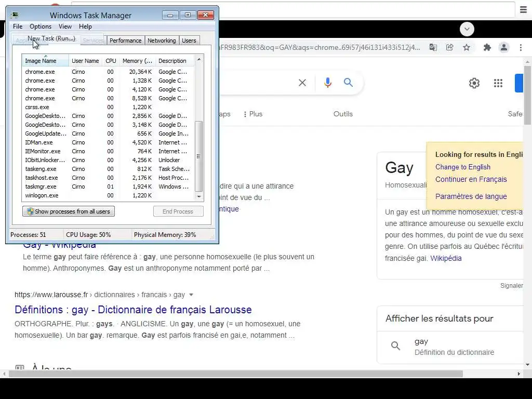Click the browser horizontal scrollbar thumb
The height and width of the screenshot is (399, 532).
(236, 374)
